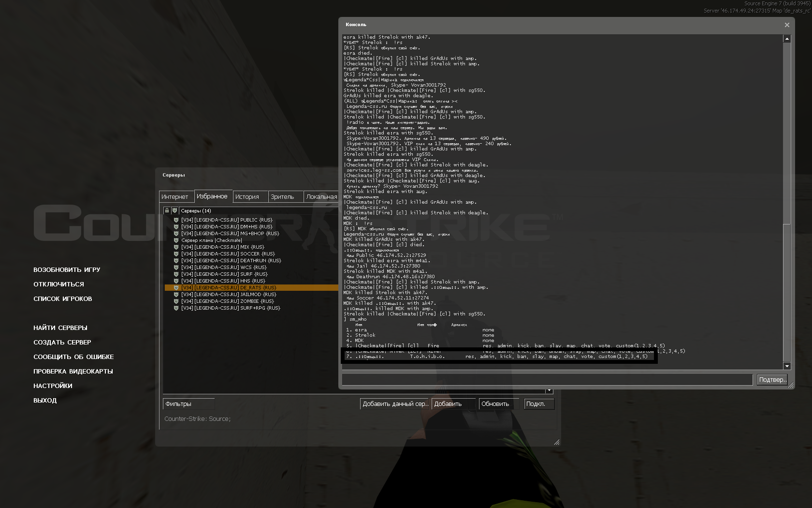Click the shield icon beside PUBLIC server
Image resolution: width=812 pixels, height=508 pixels.
click(x=176, y=220)
